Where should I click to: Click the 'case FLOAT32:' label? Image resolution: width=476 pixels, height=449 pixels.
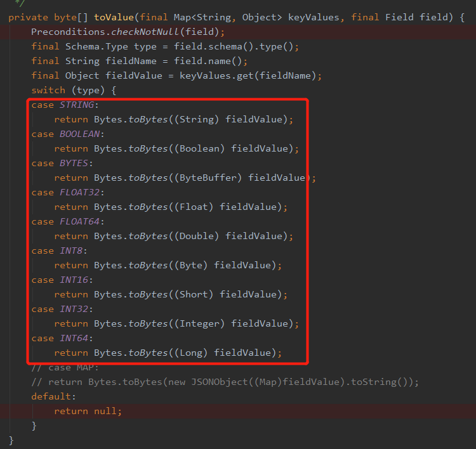(68, 192)
